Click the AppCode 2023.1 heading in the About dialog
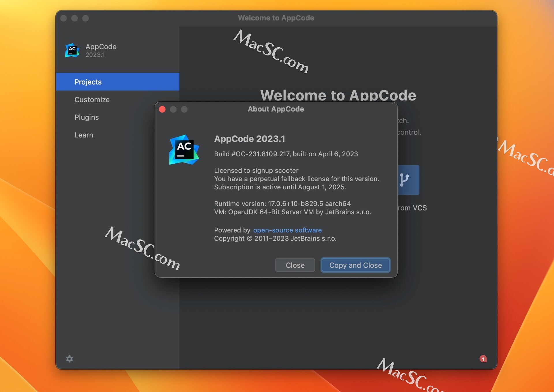The width and height of the screenshot is (554, 392). pyautogui.click(x=250, y=139)
